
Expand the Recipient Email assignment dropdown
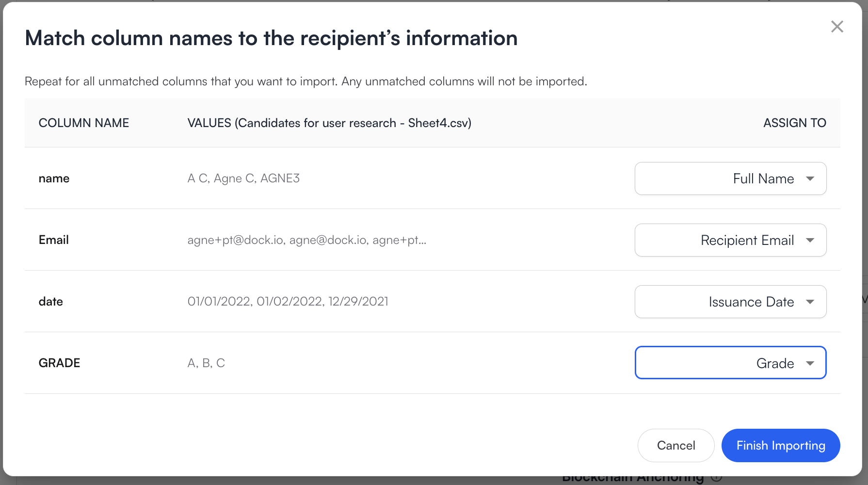(x=730, y=241)
